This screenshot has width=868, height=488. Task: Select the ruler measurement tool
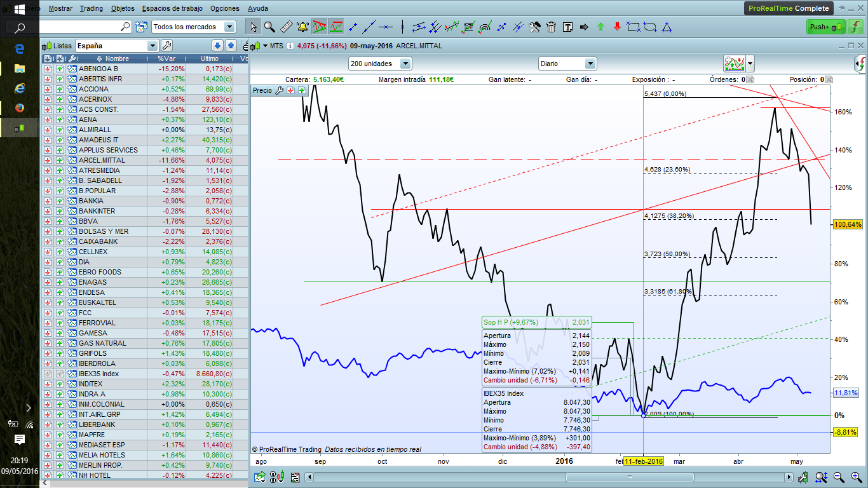pos(285,27)
